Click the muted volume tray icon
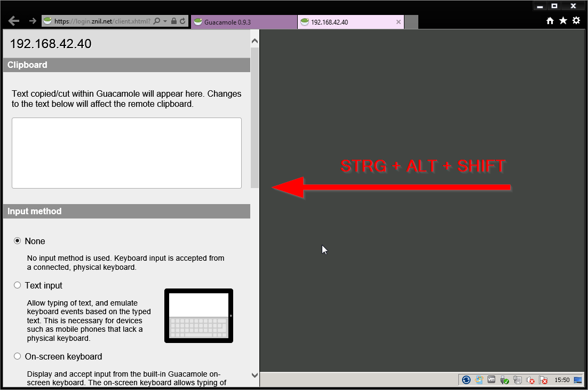588x390 pixels. (530, 380)
